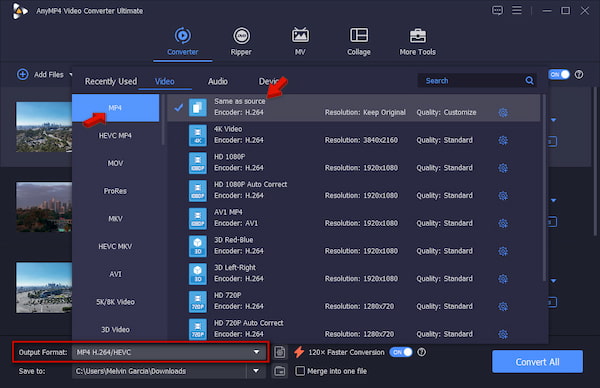The width and height of the screenshot is (600, 388).
Task: Check Merge into one file
Action: 300,371
